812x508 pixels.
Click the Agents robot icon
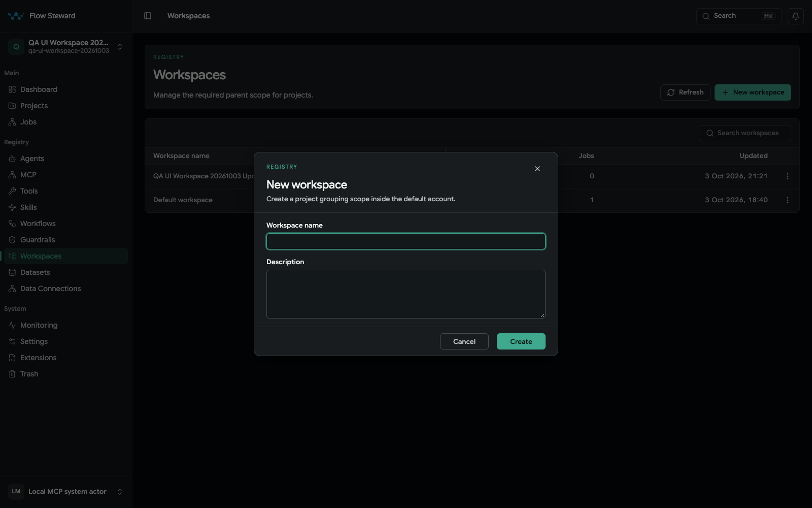click(12, 158)
